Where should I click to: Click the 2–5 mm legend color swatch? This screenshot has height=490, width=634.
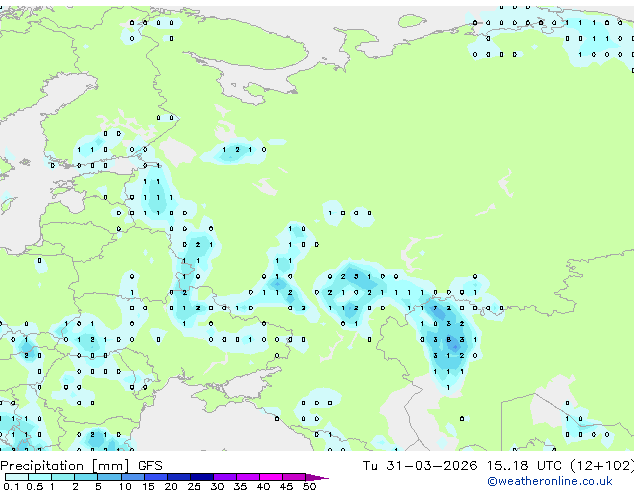(86, 477)
